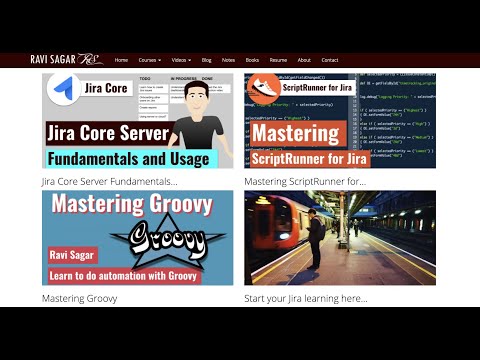Select the Jira Core Server course thumbnail
The image size is (480, 360).
(138, 121)
